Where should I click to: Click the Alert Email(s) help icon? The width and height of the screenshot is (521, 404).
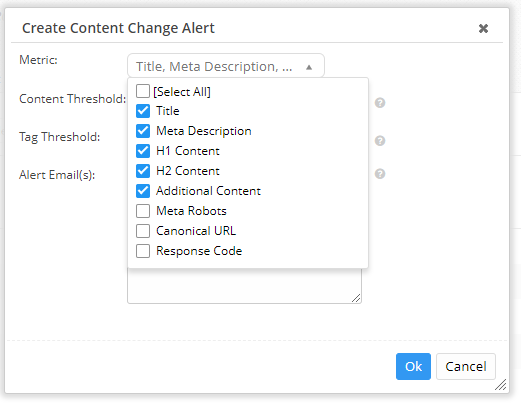click(x=380, y=174)
